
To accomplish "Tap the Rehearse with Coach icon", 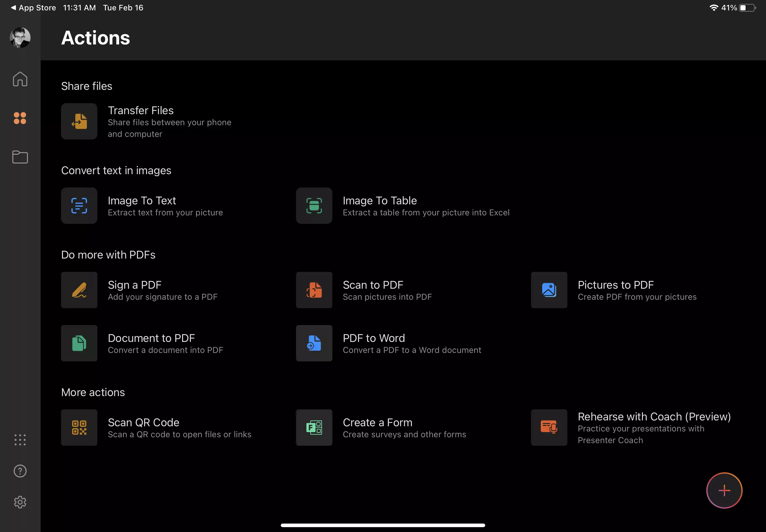I will pyautogui.click(x=549, y=428).
